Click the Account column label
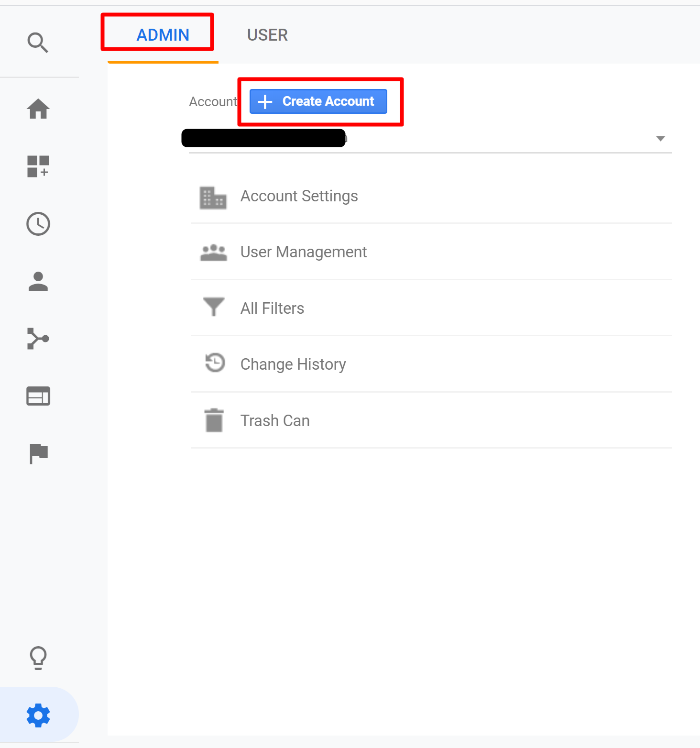Image resolution: width=700 pixels, height=748 pixels. coord(213,102)
